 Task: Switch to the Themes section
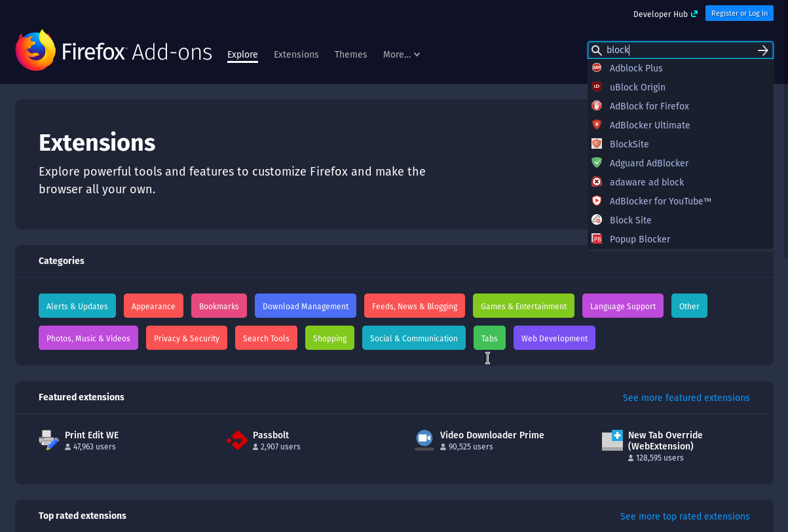(x=350, y=54)
